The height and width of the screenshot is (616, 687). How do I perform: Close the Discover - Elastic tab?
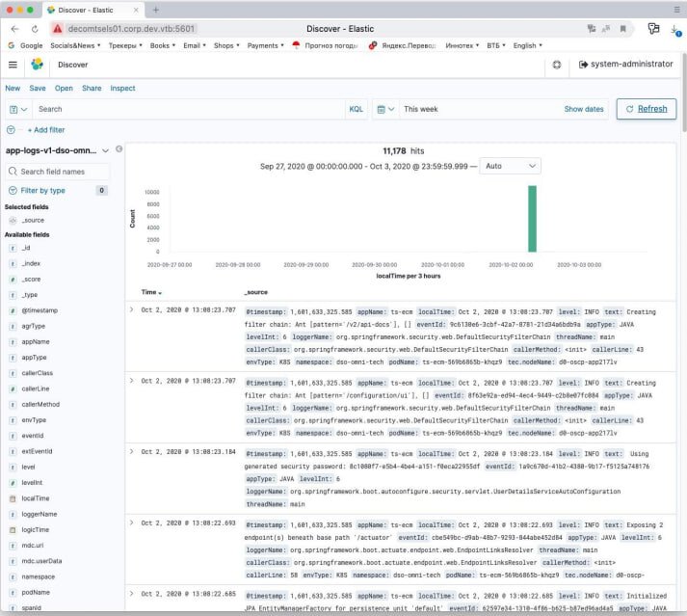136,10
